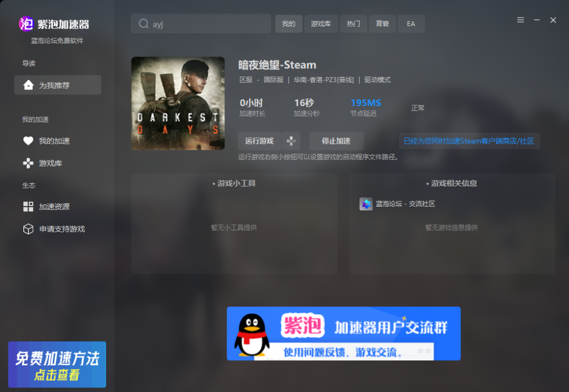Screen dimensions: 569x392
Task: Click the 驱动模式 mode text
Action: tap(377, 80)
